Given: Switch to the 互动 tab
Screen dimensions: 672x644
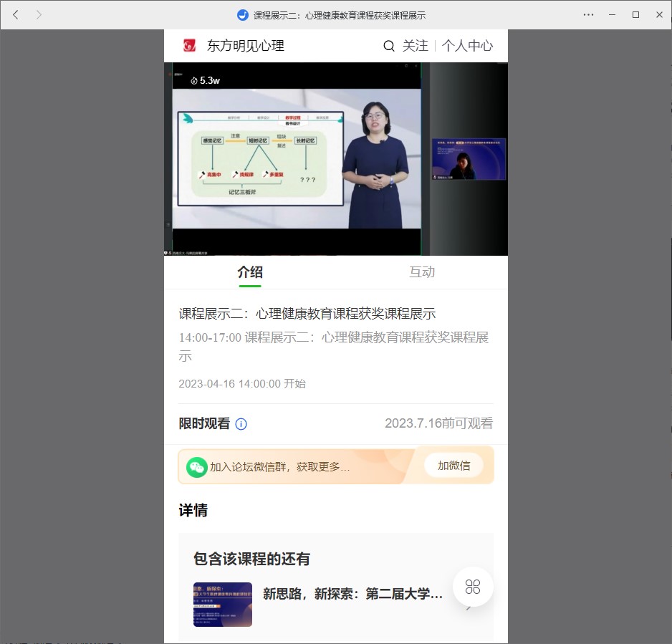Looking at the screenshot, I should click(x=422, y=272).
